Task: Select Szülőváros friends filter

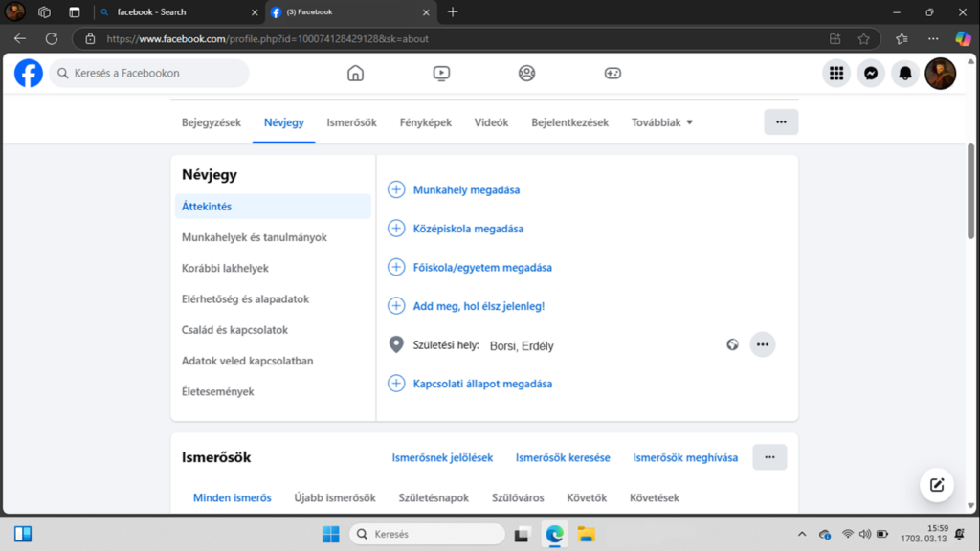Action: pos(518,497)
